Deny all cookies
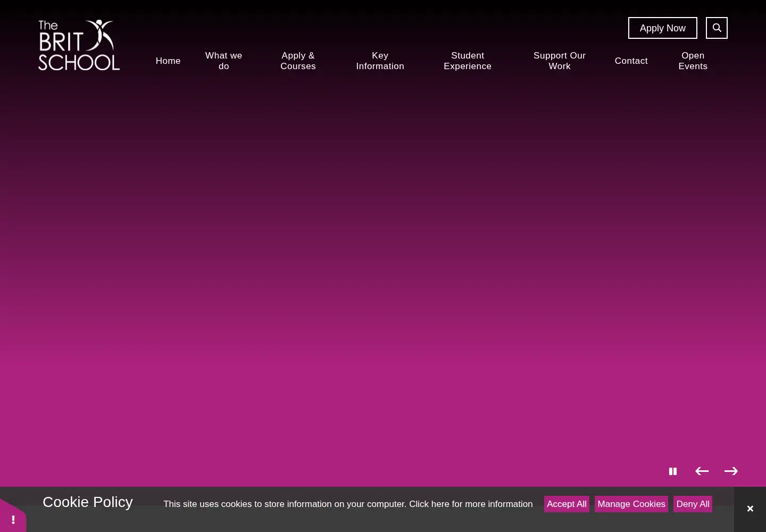 pos(693,504)
